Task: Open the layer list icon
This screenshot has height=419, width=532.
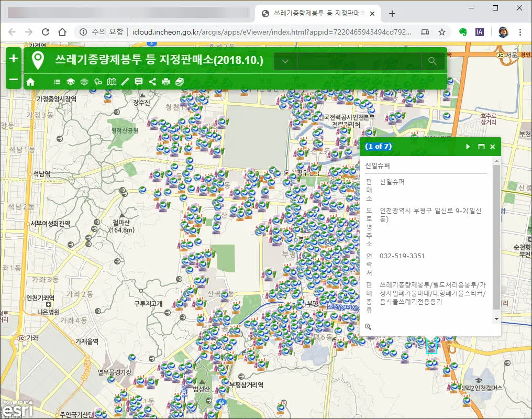Action: [70, 81]
